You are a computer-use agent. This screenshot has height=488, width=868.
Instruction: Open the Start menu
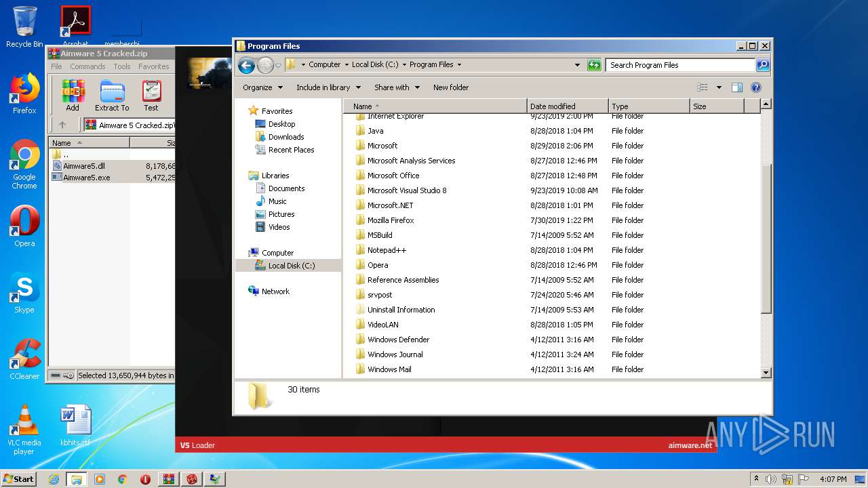[19, 479]
